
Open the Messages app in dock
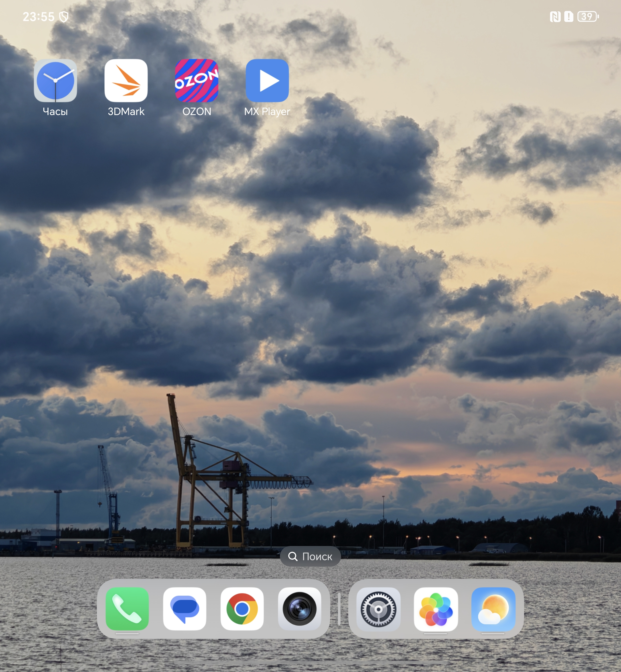[184, 609]
